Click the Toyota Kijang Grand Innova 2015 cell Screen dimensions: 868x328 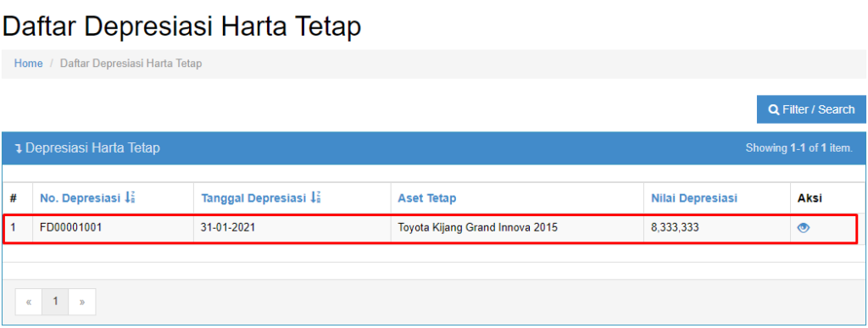tap(517, 227)
